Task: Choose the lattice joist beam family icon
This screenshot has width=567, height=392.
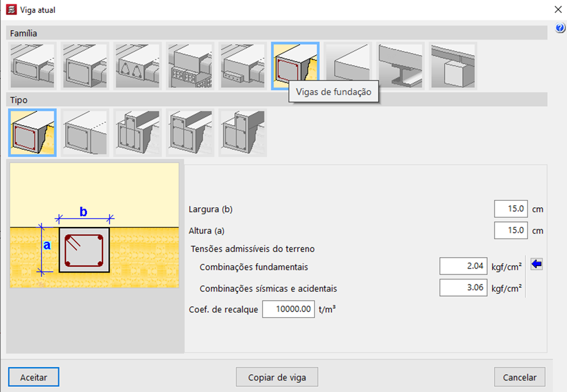Action: point(190,66)
